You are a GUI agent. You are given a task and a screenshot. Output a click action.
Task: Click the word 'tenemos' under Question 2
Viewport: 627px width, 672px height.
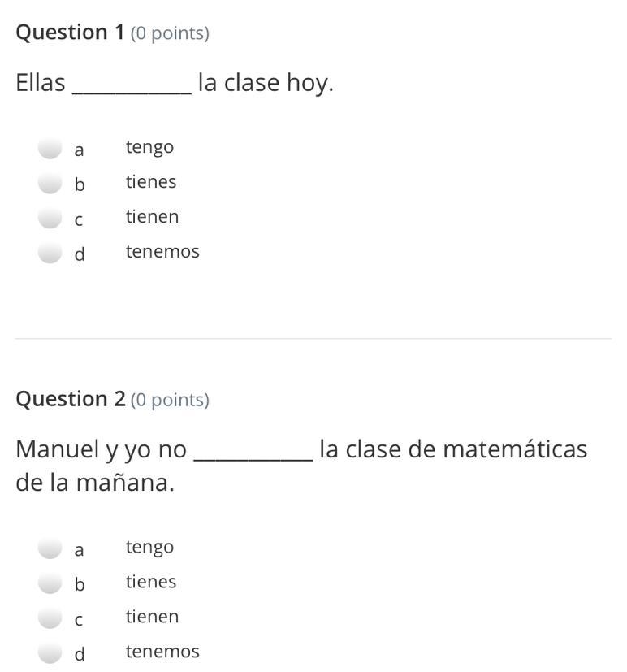pos(162,652)
